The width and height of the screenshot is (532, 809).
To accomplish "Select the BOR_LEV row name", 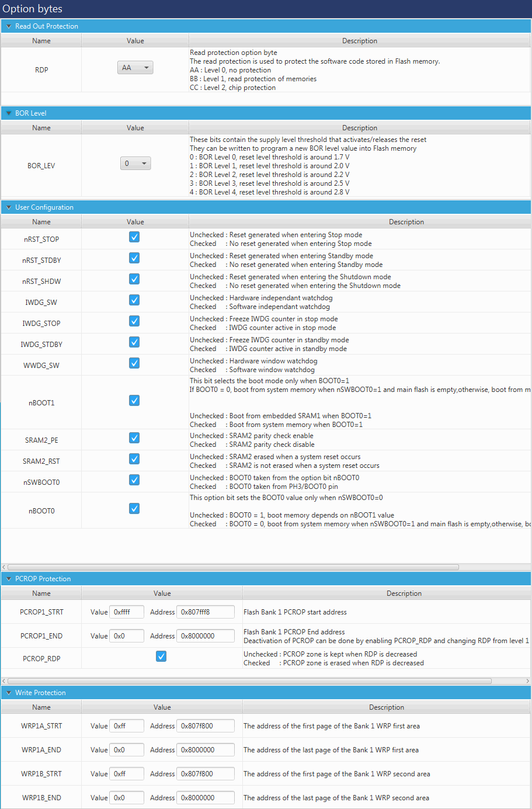I will [41, 166].
